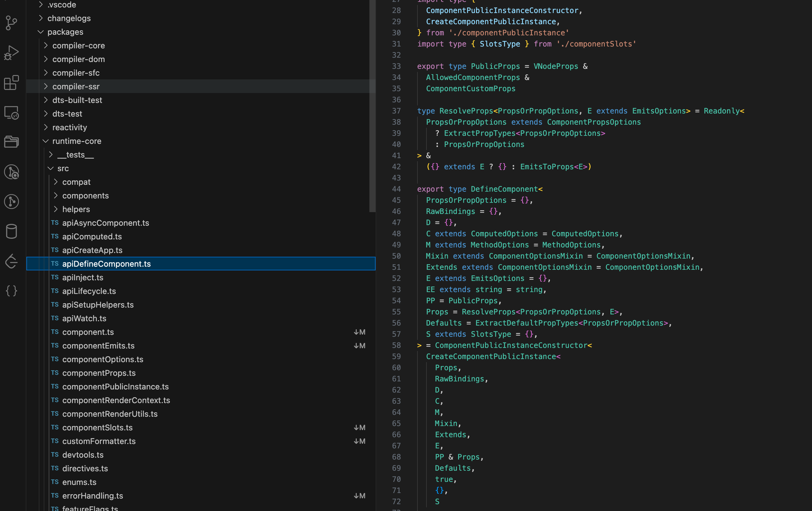Click the TS icon of apiSetupHelpers.ts
This screenshot has width=812, height=511.
click(x=55, y=305)
